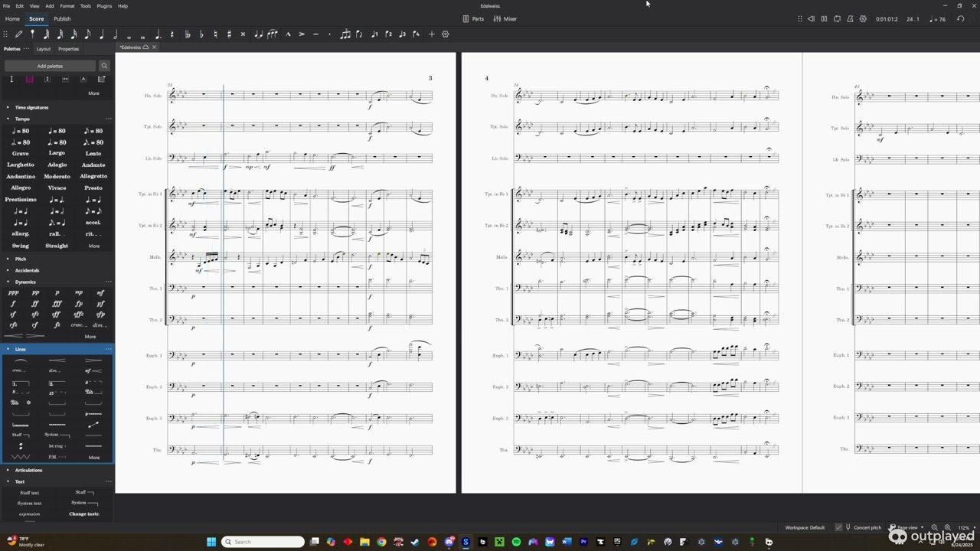Show More items in Dynamics palette
Screen dimensions: 980x551
[x=90, y=337]
